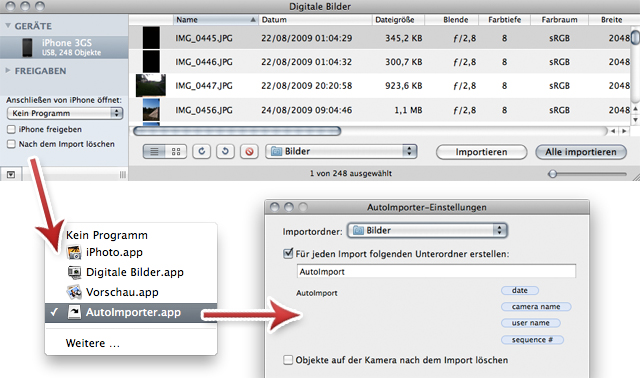
Task: Open Importordner Bilder dropdown in AutoImporter settings
Action: [427, 231]
